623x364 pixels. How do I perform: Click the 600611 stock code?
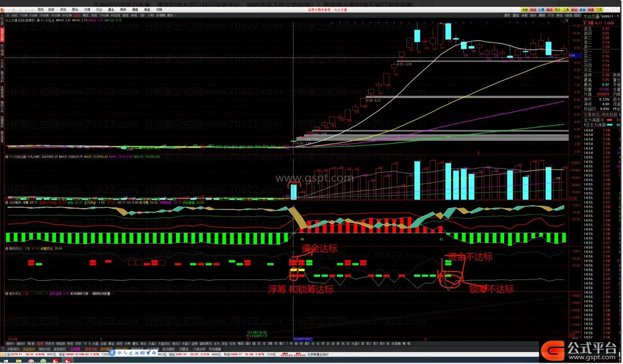pos(607,16)
